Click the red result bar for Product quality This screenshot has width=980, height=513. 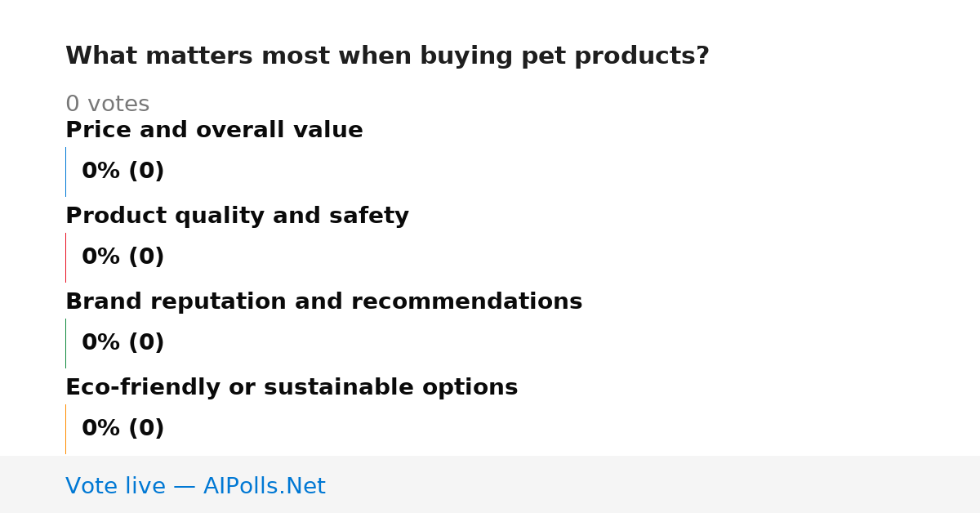[65, 257]
